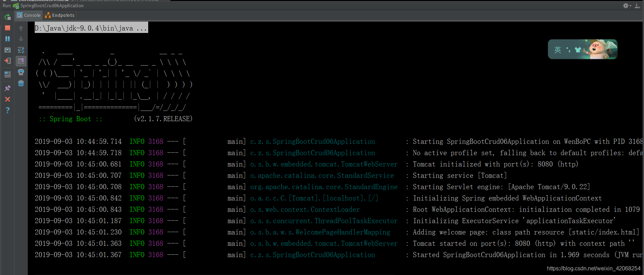Dump threads using the camera icon

click(8, 50)
